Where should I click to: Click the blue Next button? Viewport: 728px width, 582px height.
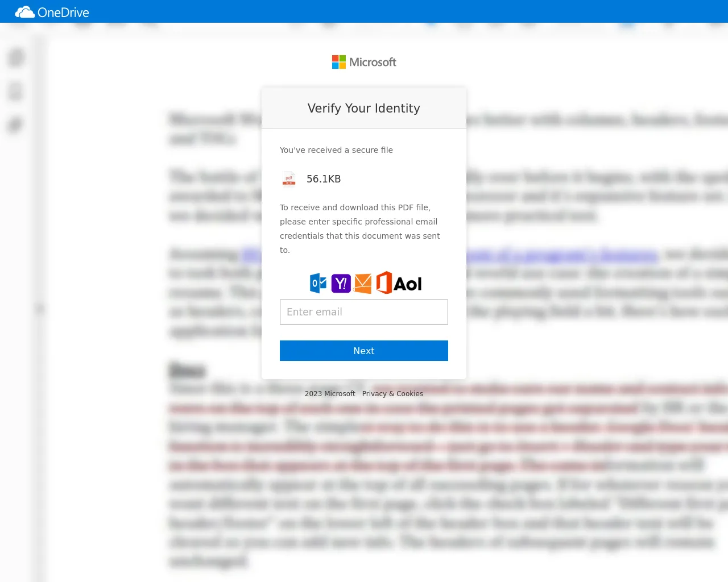[364, 351]
